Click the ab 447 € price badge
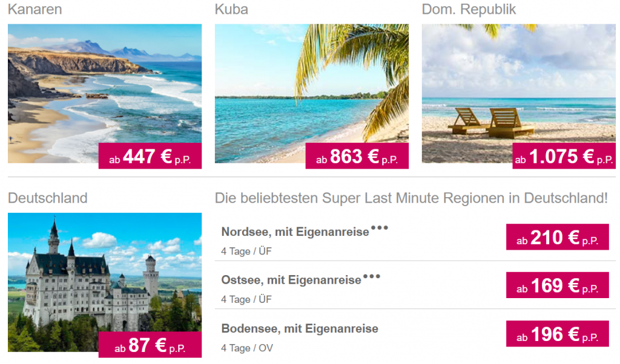The height and width of the screenshot is (364, 620). coord(150,156)
